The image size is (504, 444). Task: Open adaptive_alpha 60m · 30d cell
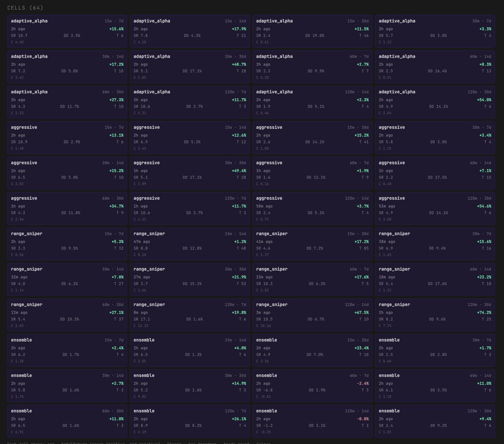[67, 102]
